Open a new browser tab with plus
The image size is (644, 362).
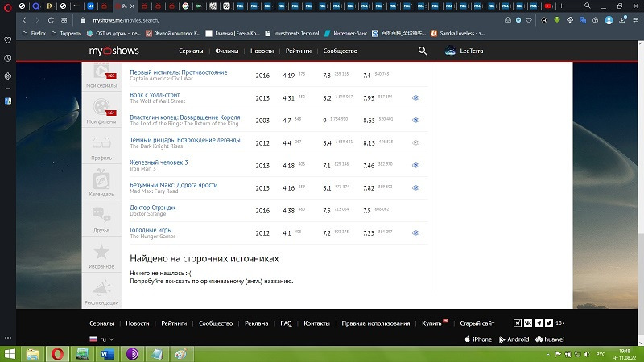tap(561, 6)
